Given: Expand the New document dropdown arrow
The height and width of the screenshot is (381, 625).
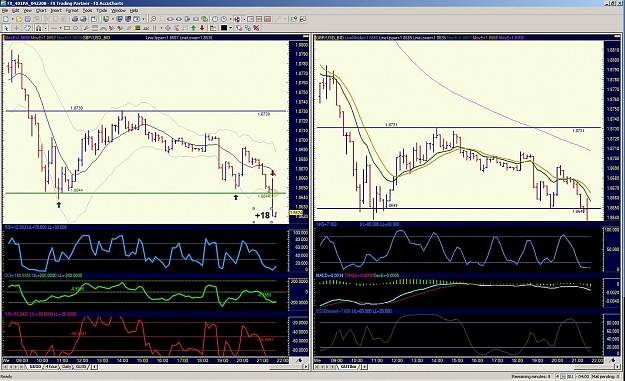Looking at the screenshot, I should coord(13,19).
